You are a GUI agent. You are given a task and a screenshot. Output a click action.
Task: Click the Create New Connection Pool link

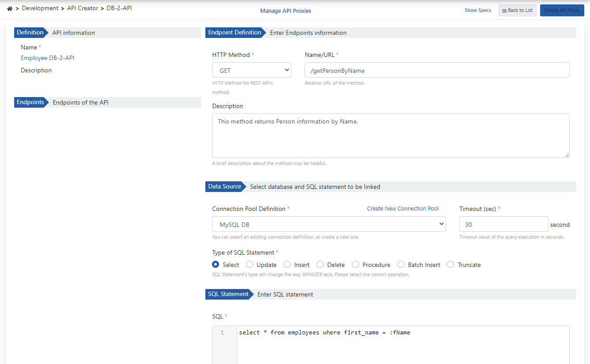(x=402, y=209)
